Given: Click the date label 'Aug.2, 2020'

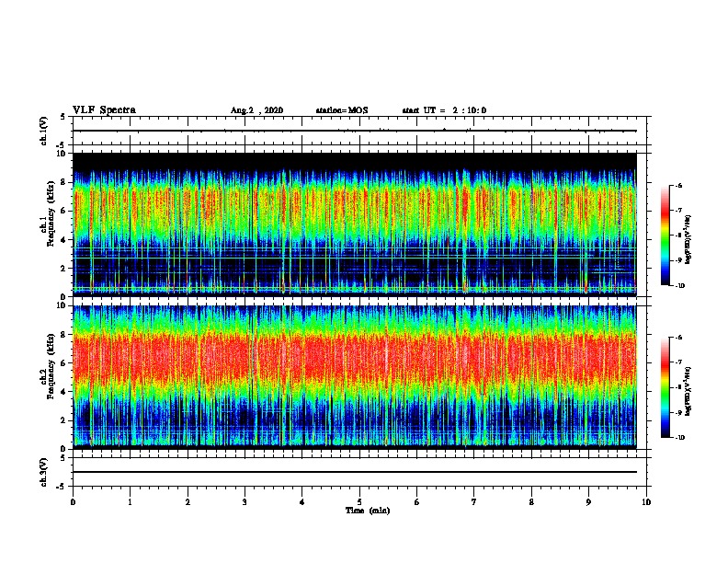Looking at the screenshot, I should tap(256, 110).
